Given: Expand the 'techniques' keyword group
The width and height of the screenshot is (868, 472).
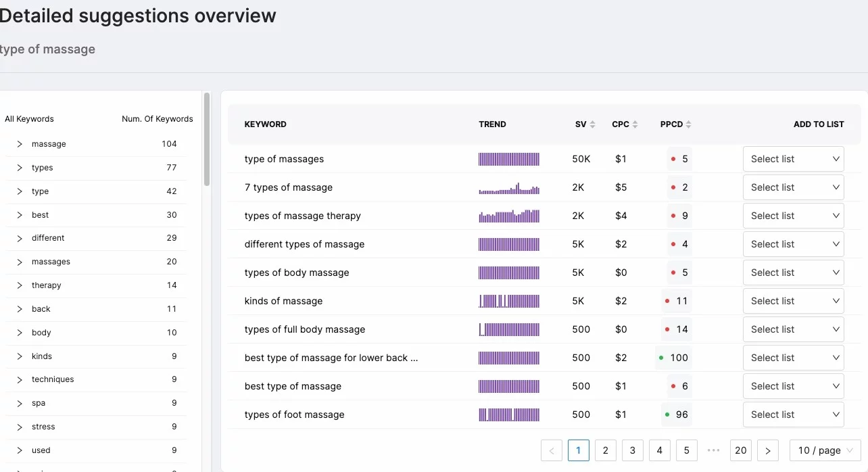Looking at the screenshot, I should [20, 379].
